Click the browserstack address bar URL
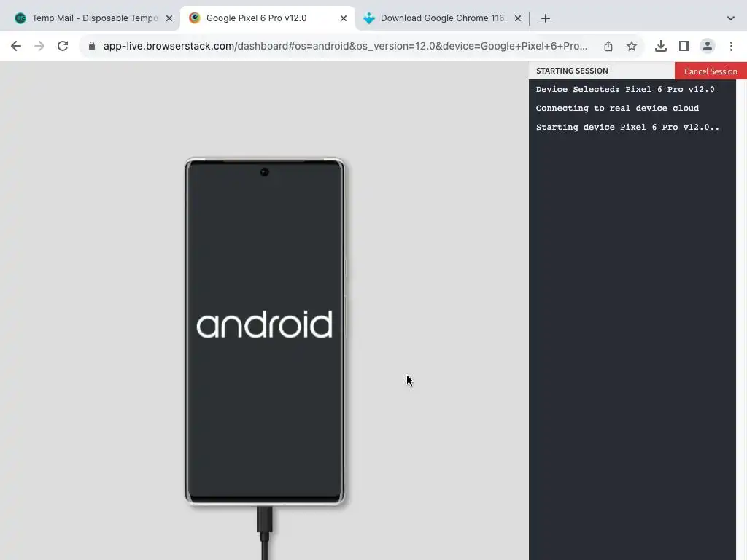Image resolution: width=747 pixels, height=560 pixels. tap(345, 46)
